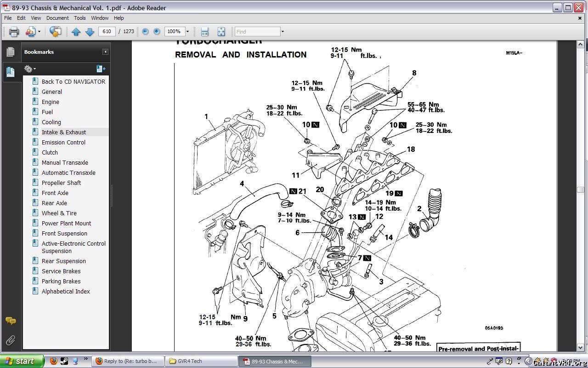The width and height of the screenshot is (588, 368).
Task: Open the Document menu
Action: coord(57,18)
